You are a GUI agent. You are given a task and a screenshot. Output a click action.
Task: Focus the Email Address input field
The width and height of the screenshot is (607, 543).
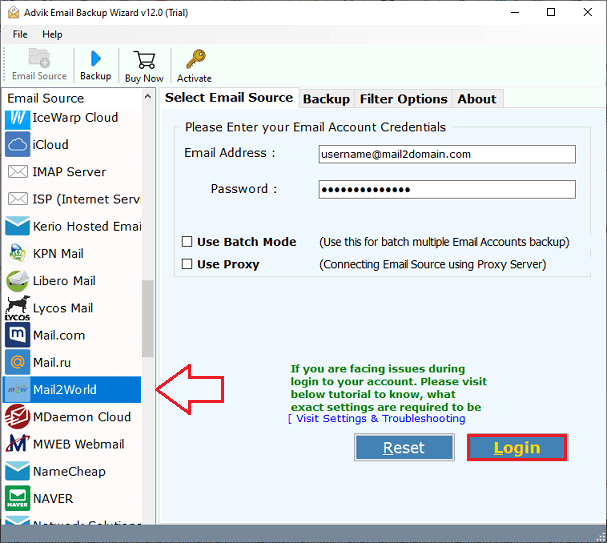[447, 154]
